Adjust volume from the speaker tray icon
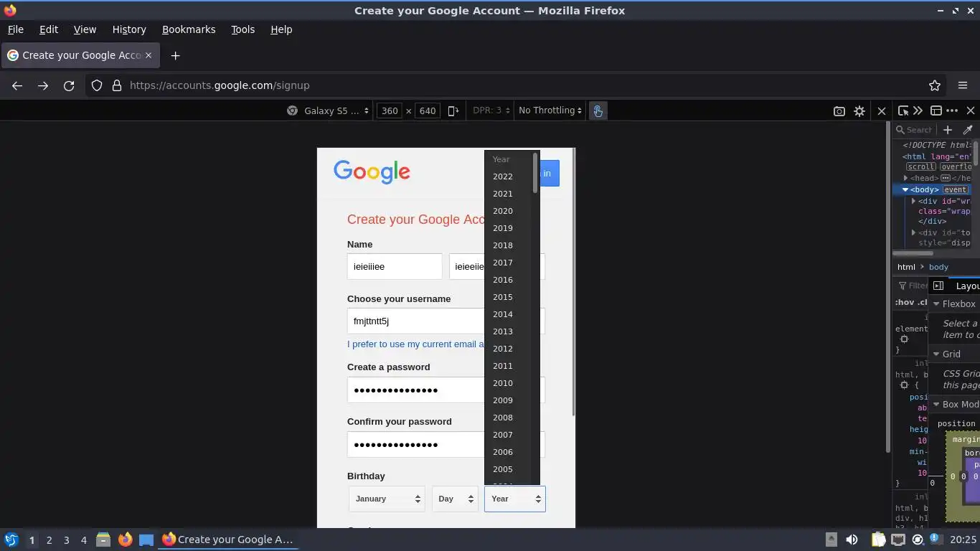The image size is (980, 551). tap(852, 540)
